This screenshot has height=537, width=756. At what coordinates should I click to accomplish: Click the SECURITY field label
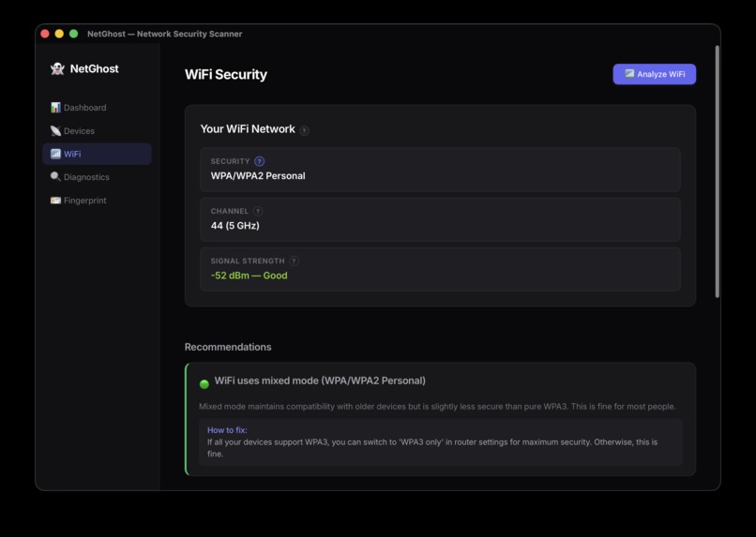231,161
